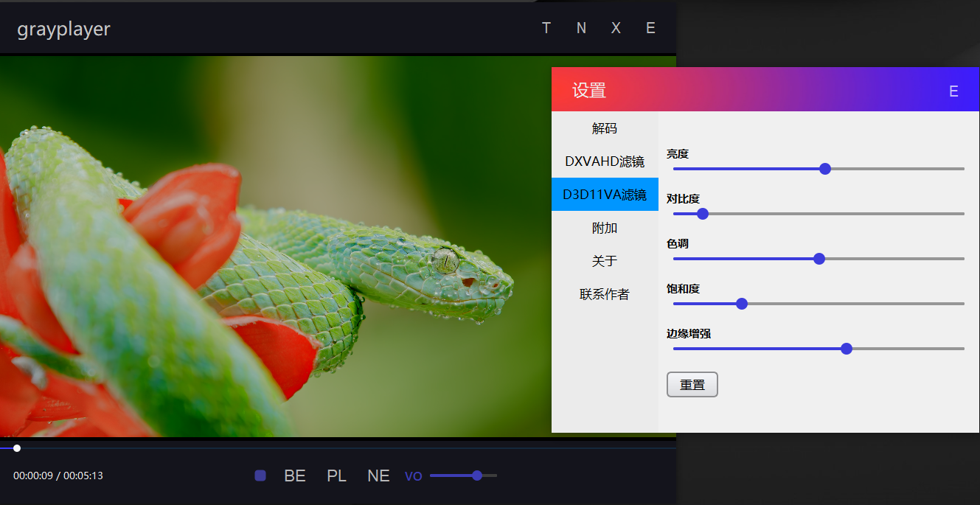Open the 关于 about section

click(605, 260)
